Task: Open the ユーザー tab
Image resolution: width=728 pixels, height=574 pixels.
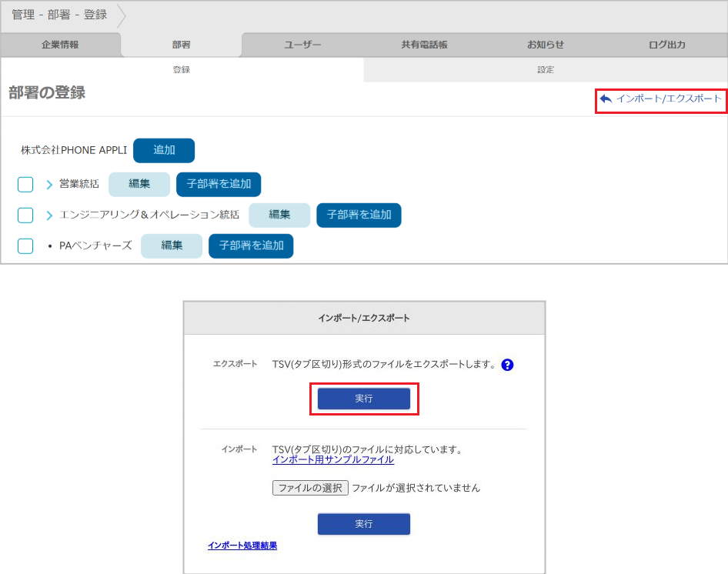Action: coord(302,45)
